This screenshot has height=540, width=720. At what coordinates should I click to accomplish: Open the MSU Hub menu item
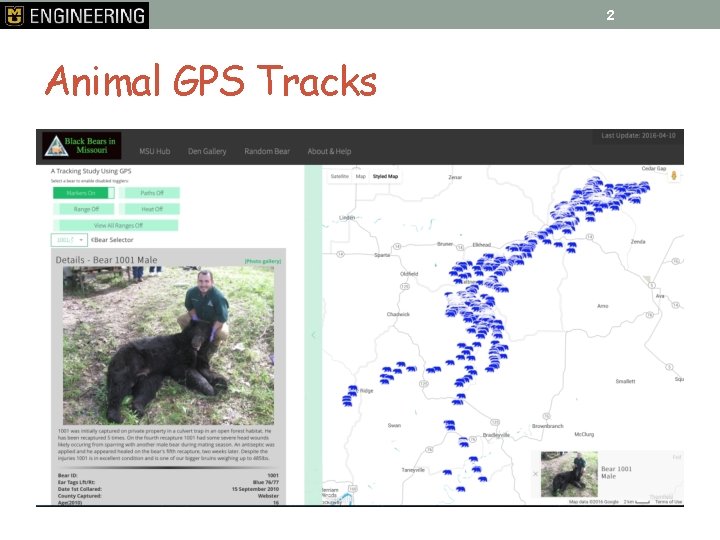click(x=155, y=151)
